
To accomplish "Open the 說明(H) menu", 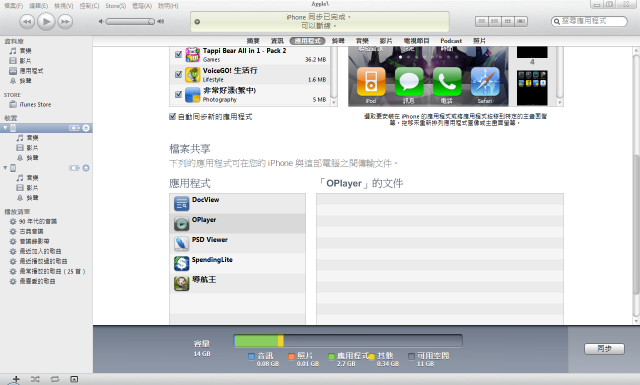I will pos(168,6).
